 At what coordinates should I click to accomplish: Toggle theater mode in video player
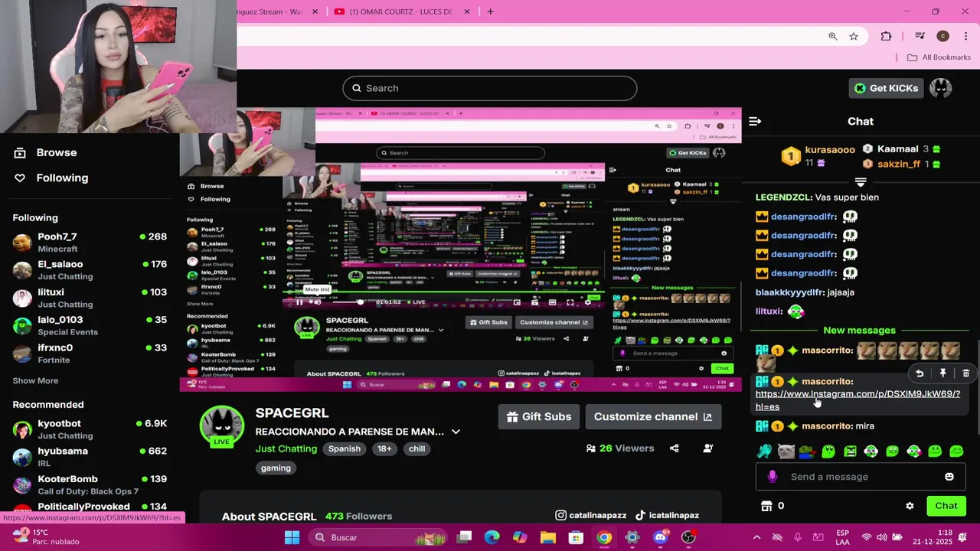point(552,302)
